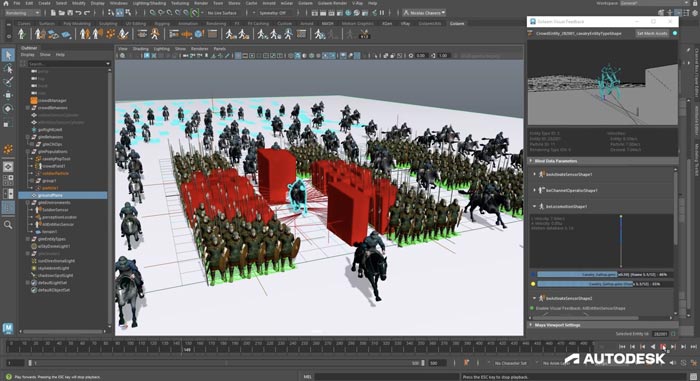Screen dimensions: 700x381
Task: Click the orange crowd icon in toolbox
Action: [8, 149]
